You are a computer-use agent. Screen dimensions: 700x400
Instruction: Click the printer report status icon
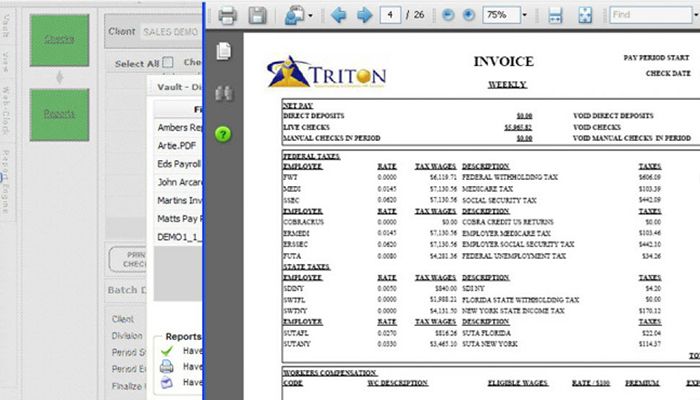167,367
